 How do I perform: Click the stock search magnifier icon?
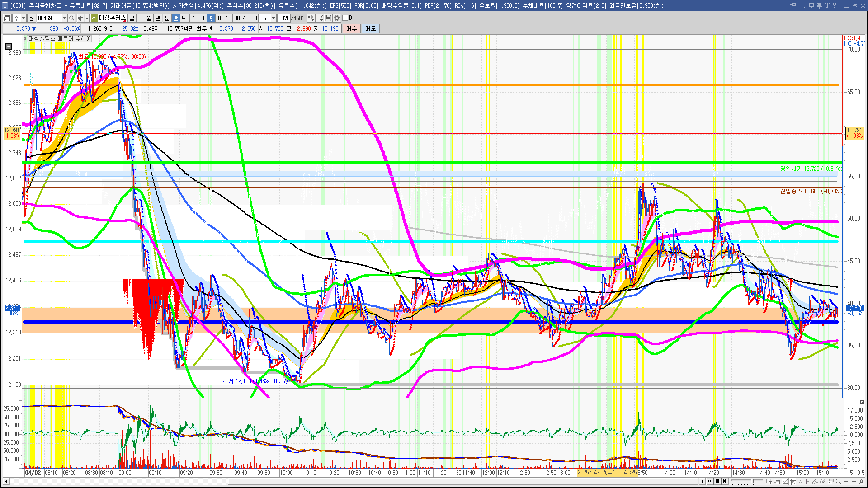point(71,18)
